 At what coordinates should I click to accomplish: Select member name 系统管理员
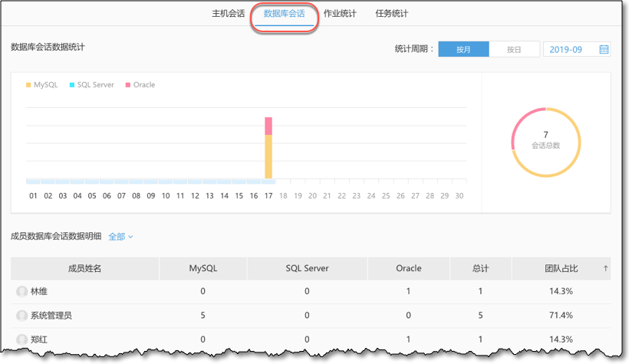[51, 316]
